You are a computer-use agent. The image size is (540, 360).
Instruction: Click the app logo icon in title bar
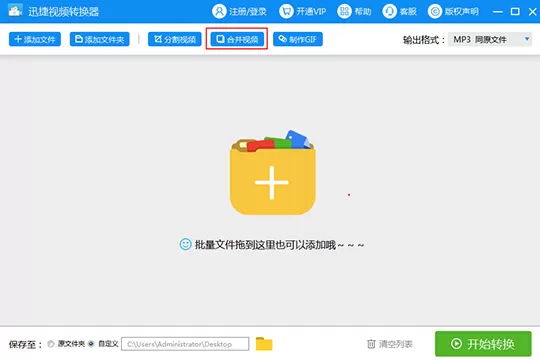[15, 11]
